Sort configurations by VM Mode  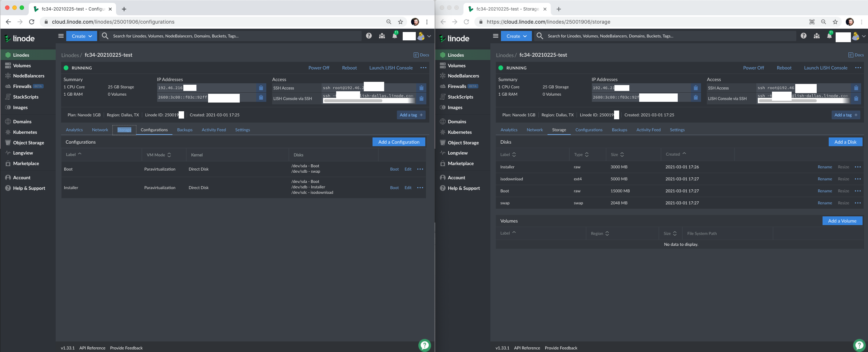tap(159, 155)
